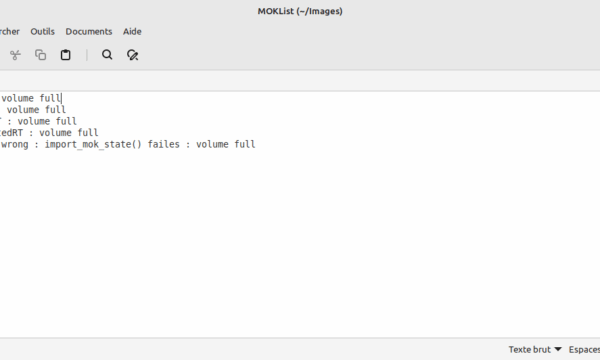Place cursor at end of last line
Viewport: 600px width, 360px height.
click(256, 144)
